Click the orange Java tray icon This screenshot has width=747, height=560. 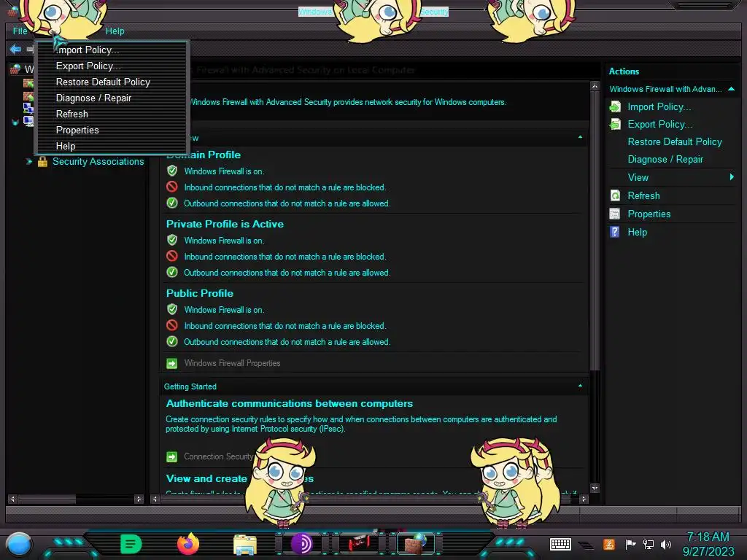tap(609, 544)
